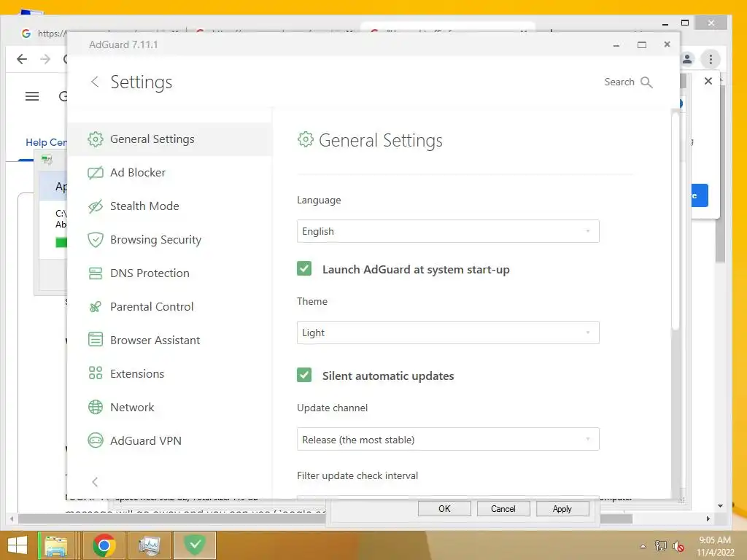Open AdGuard VPN section
Screen dimensions: 747x560
169,440
